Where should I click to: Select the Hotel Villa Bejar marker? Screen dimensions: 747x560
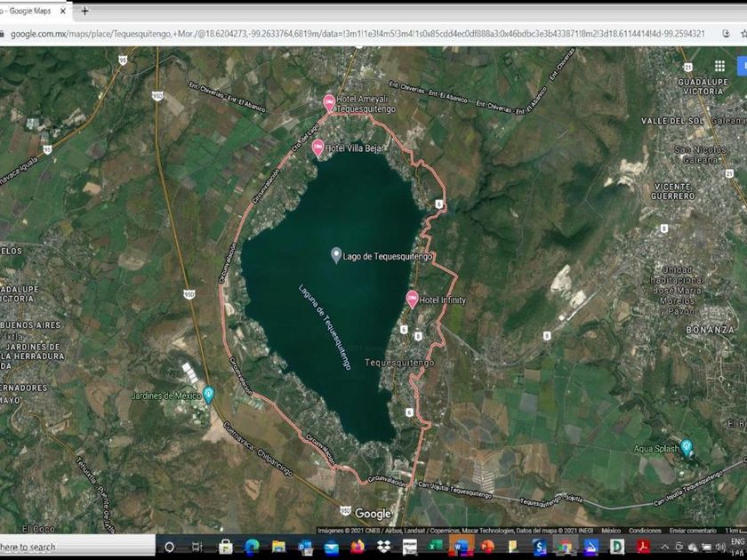point(317,147)
